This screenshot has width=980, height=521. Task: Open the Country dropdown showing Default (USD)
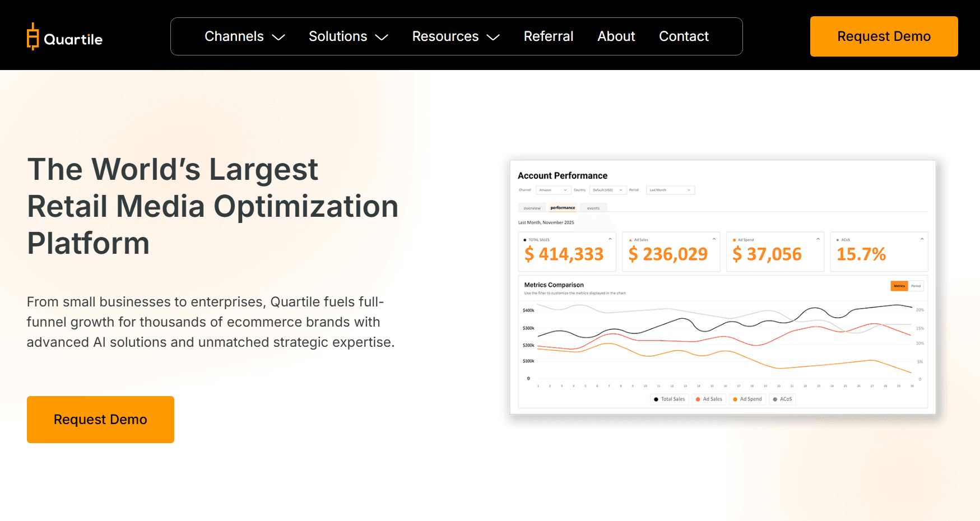[608, 190]
